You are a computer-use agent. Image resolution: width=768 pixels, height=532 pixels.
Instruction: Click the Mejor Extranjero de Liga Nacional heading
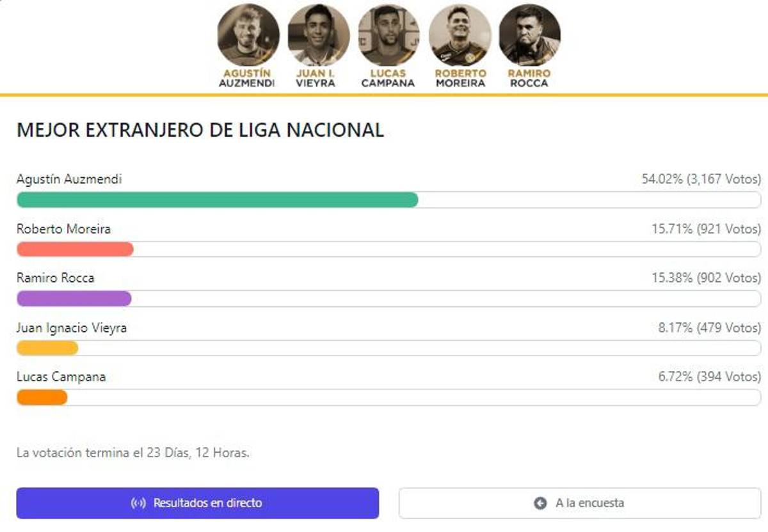200,130
